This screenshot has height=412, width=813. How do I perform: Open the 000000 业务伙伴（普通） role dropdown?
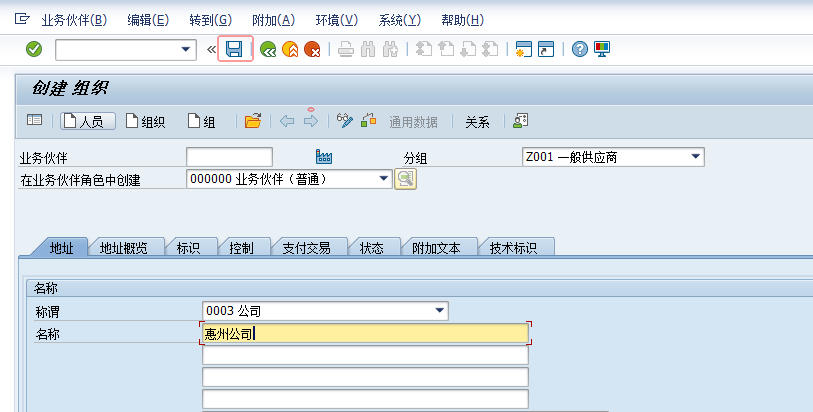(383, 179)
